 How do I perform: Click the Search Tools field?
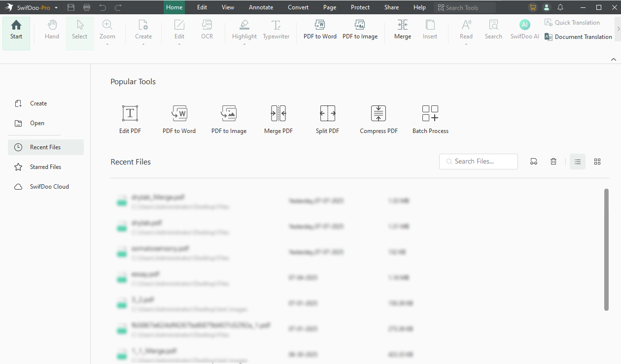pyautogui.click(x=465, y=7)
